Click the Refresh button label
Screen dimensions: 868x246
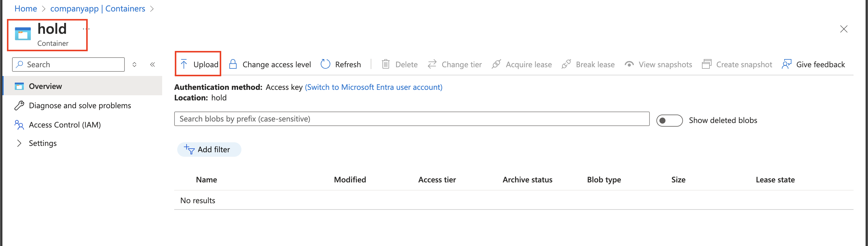point(348,65)
